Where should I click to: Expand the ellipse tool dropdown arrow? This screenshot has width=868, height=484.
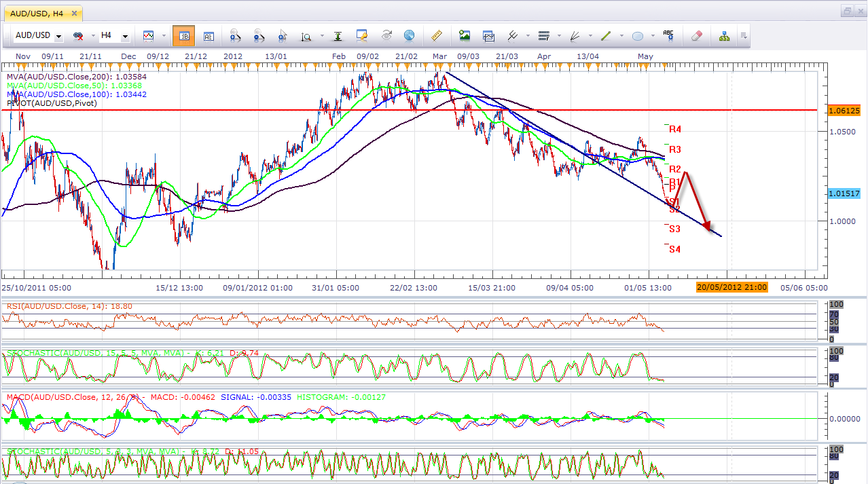[x=652, y=36]
